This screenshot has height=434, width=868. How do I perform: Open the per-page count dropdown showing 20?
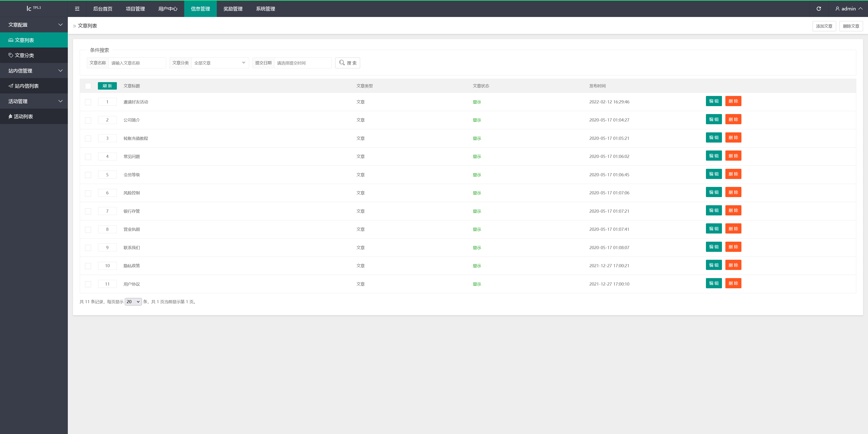pos(133,302)
